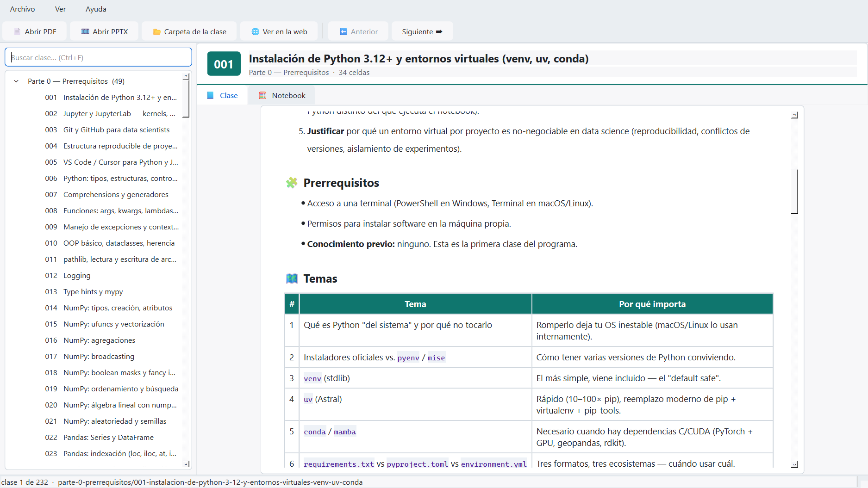Select class 013 Type hints y mypy
Image resolution: width=868 pixels, height=488 pixels.
click(111, 291)
